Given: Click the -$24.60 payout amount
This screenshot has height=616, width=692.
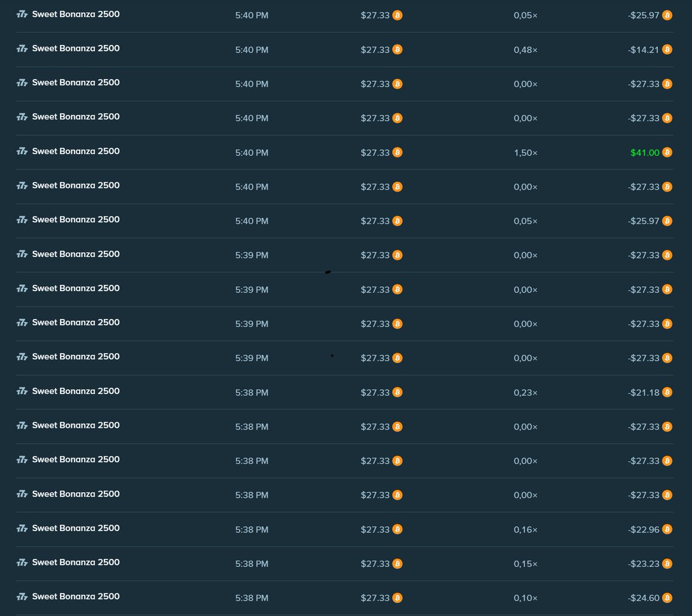Looking at the screenshot, I should click(x=644, y=598).
